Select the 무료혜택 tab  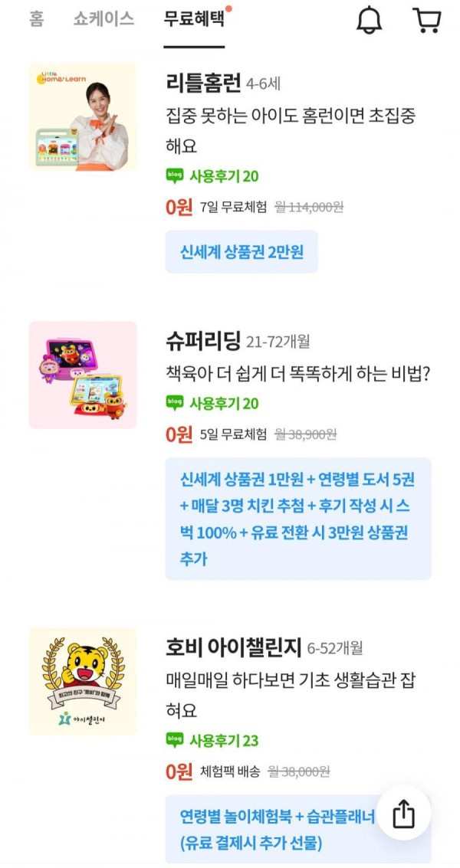(194, 19)
